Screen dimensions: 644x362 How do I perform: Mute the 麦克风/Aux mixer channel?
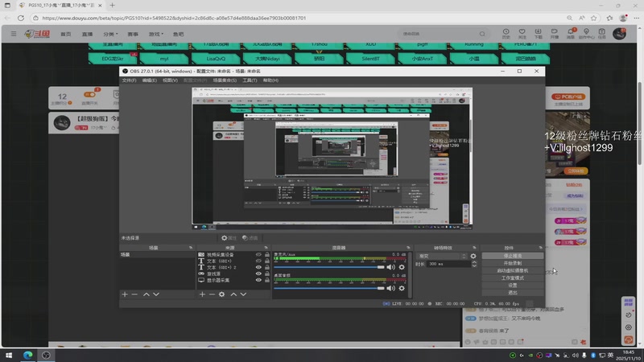pos(390,267)
